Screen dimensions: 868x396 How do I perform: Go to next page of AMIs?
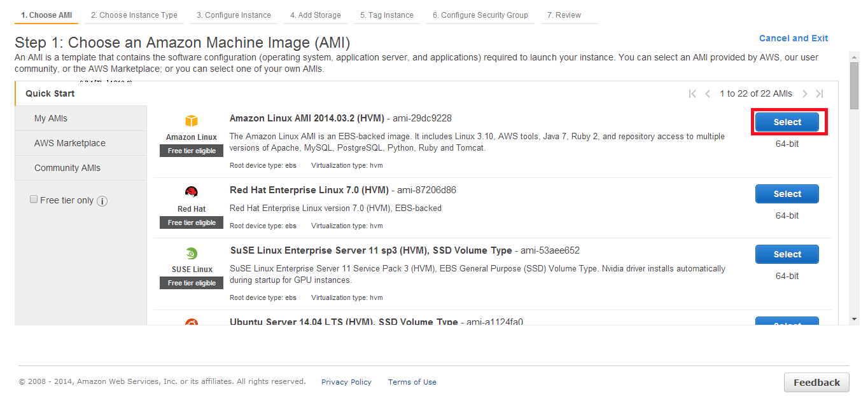coord(805,94)
